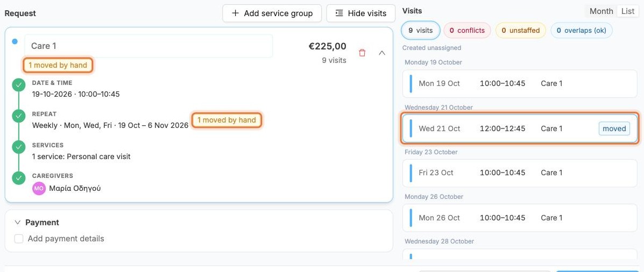The image size is (644, 272).
Task: Click the 12:00–12:45 time on Wed 21 Oct
Action: 503,129
